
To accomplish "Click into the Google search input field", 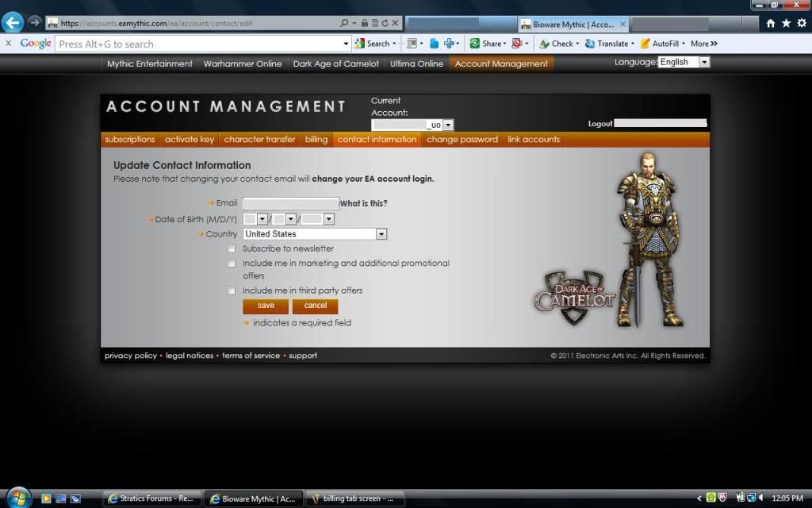I will pos(199,44).
